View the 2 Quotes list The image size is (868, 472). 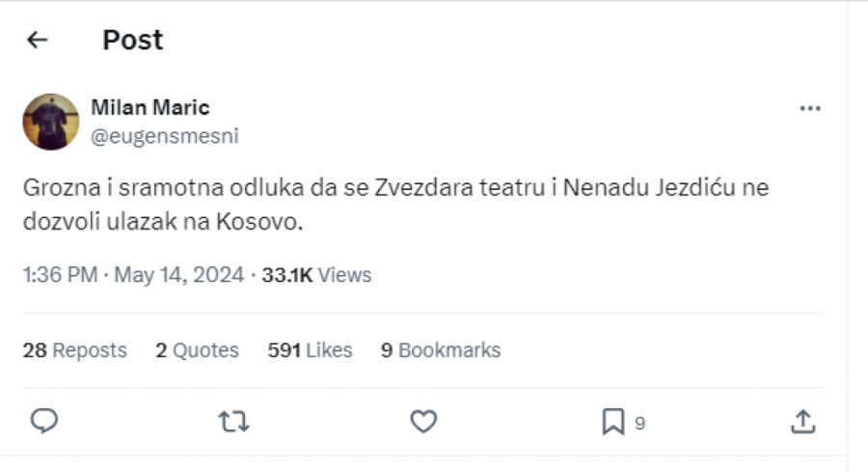(x=197, y=350)
